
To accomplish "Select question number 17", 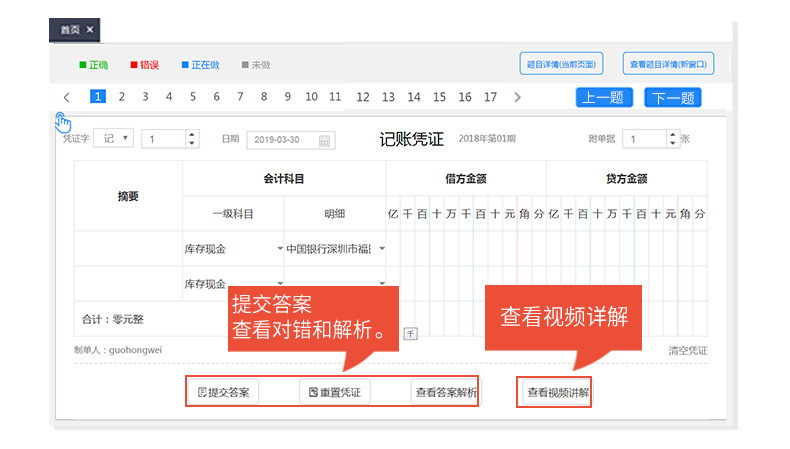I will pos(490,97).
